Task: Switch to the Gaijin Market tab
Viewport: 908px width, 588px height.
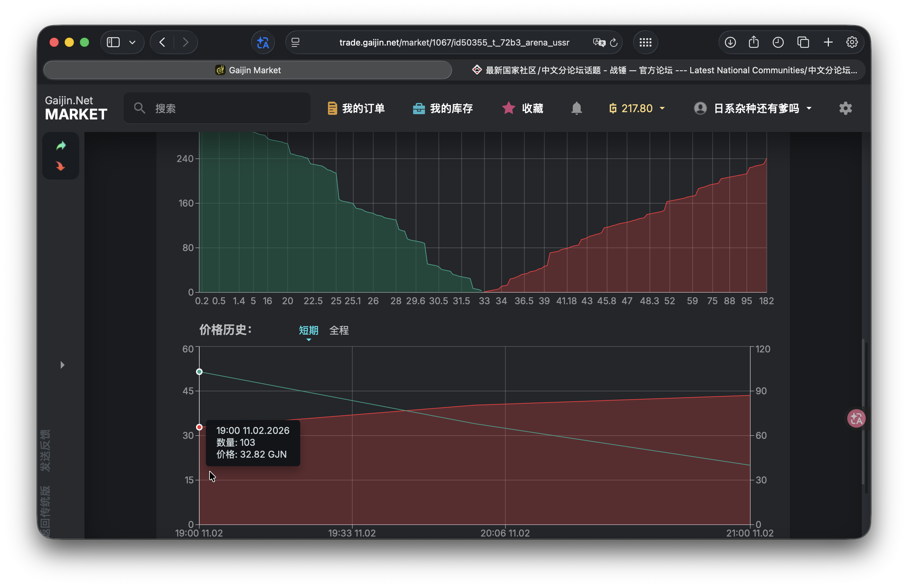Action: coord(247,70)
